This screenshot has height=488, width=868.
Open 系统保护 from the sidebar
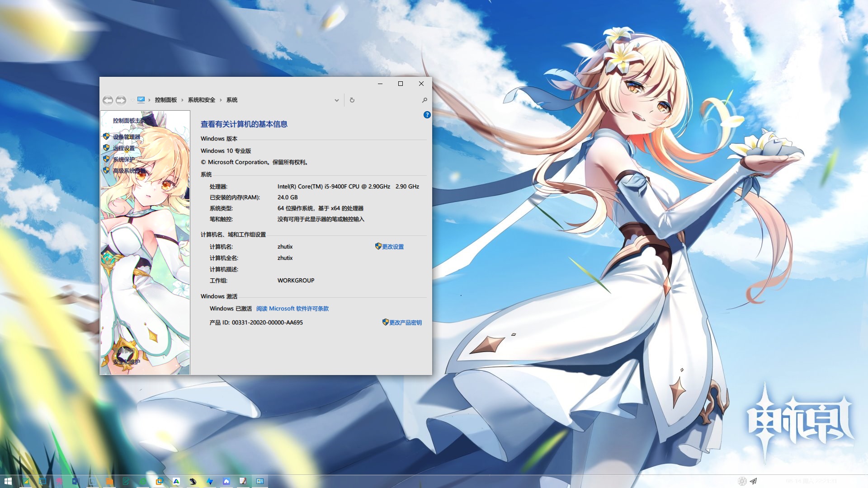(124, 159)
